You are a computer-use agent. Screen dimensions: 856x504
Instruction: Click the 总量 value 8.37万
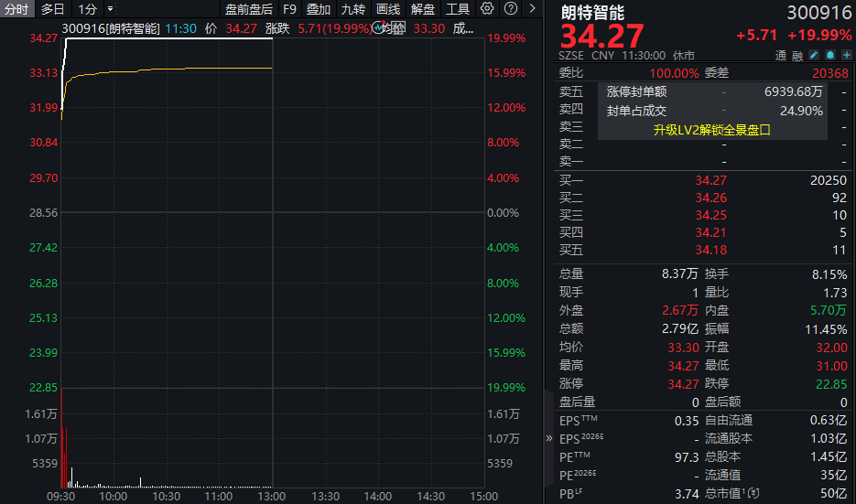pos(679,273)
